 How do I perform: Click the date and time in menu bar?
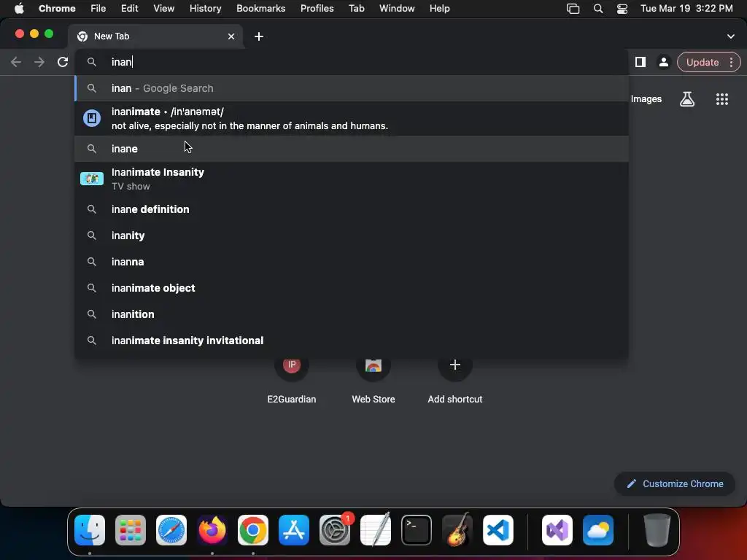tap(686, 8)
